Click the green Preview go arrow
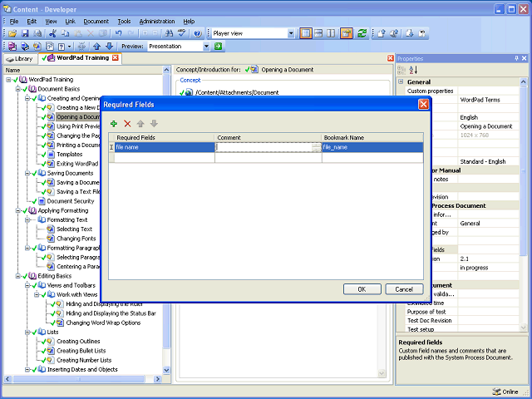 coord(218,47)
